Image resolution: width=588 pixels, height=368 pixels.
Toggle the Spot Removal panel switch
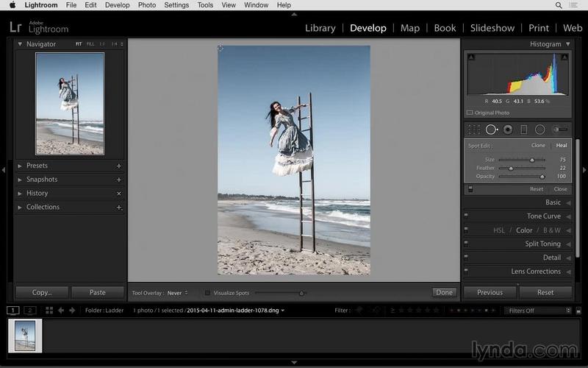[470, 189]
